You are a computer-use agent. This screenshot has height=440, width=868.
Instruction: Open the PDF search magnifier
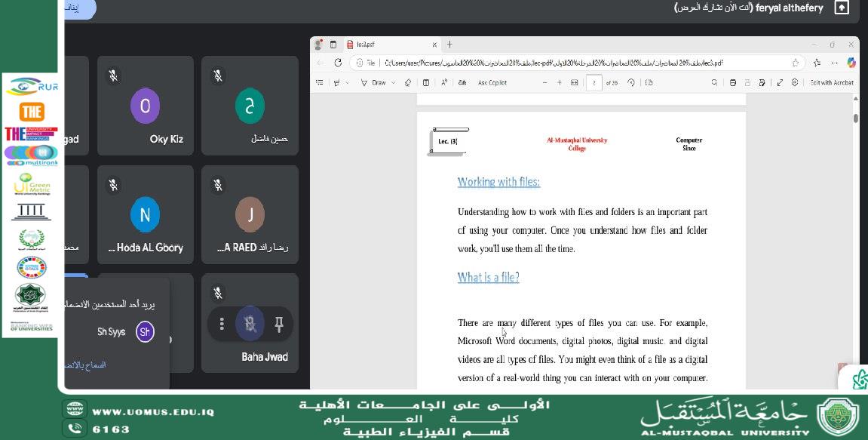coord(714,82)
